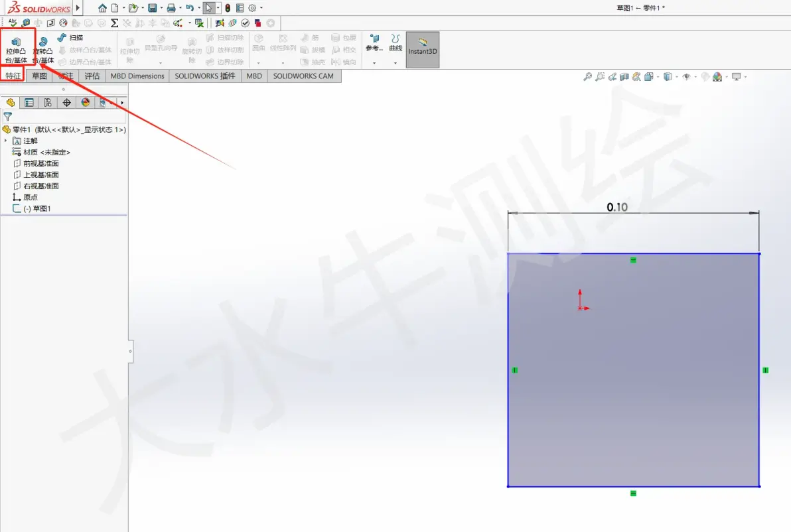This screenshot has width=791, height=532.
Task: Click the 0.10 dimension value in the sketch
Action: 617,207
